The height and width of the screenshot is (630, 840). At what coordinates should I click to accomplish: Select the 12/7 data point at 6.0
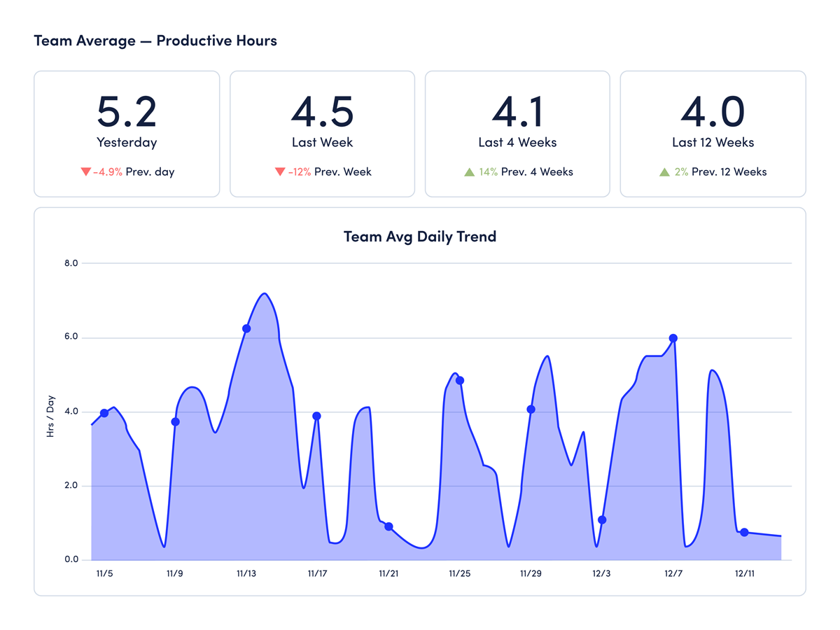point(673,338)
